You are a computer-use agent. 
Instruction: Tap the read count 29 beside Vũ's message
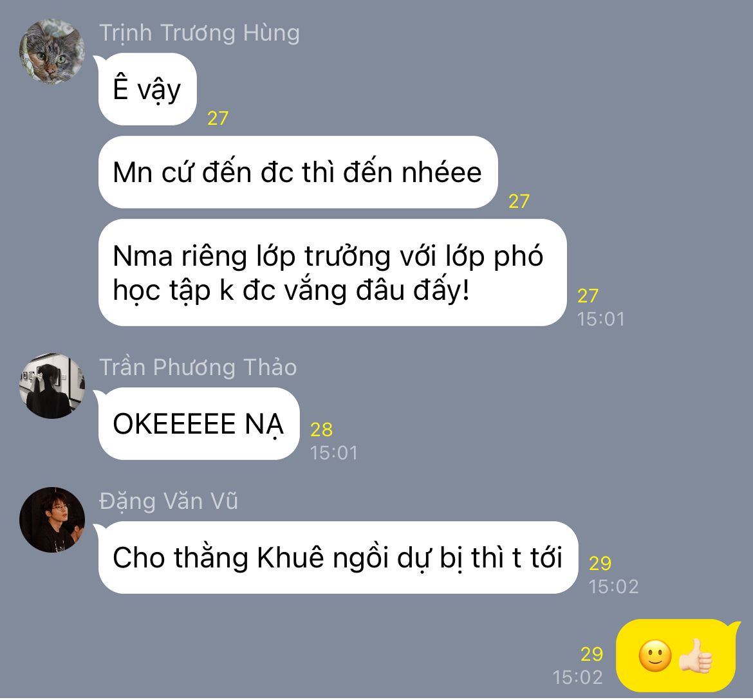click(x=600, y=563)
